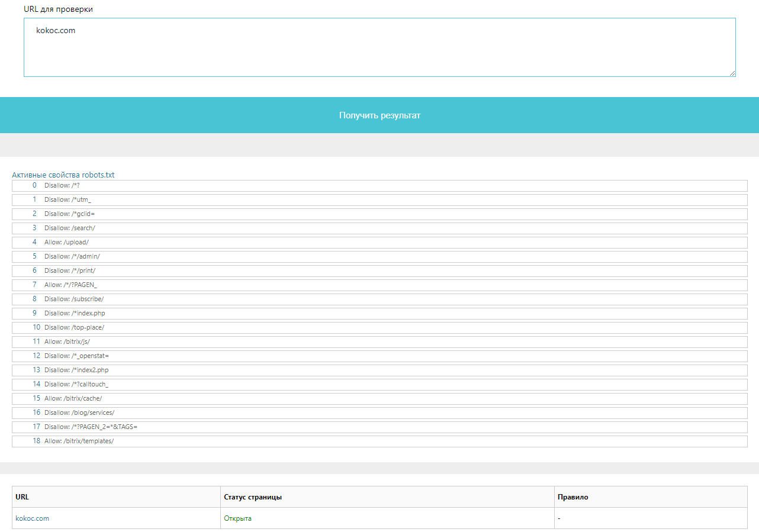Grab the textarea resize handle corner
Screen dimensions: 759x532
pos(732,73)
